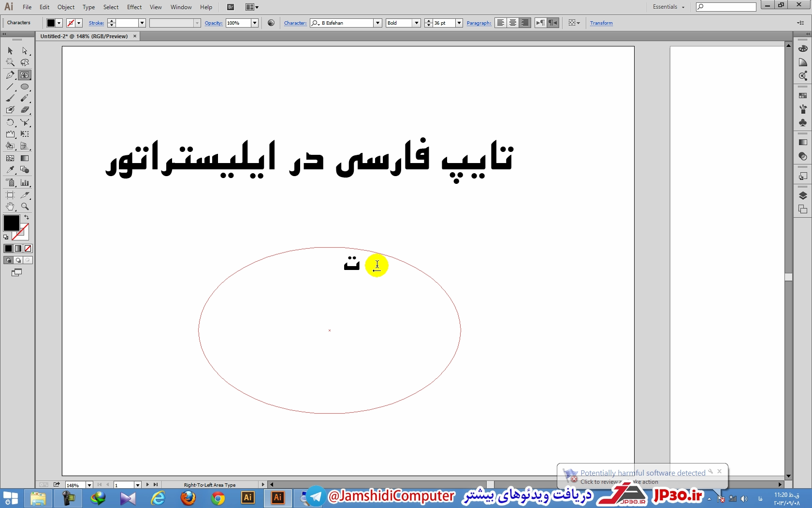Select the Gradient tool in toolbox
Viewport: 812px width, 508px height.
[x=25, y=158]
